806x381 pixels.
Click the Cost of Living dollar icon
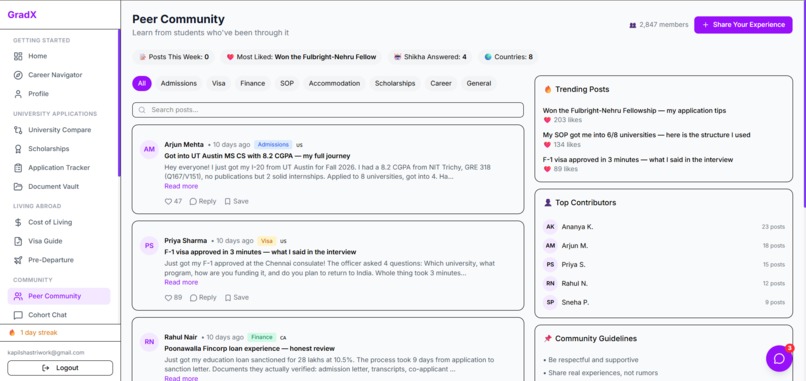point(18,223)
